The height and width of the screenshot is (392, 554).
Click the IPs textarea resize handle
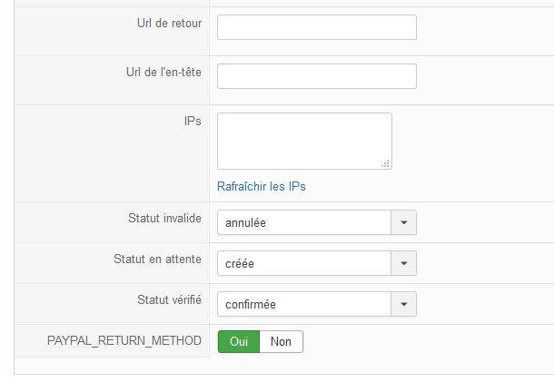tap(385, 163)
